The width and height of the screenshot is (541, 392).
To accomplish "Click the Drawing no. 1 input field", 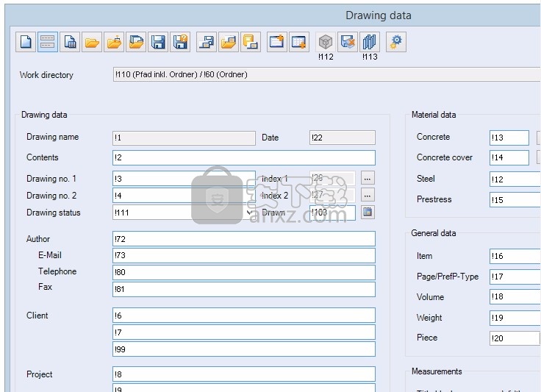I will pyautogui.click(x=184, y=179).
